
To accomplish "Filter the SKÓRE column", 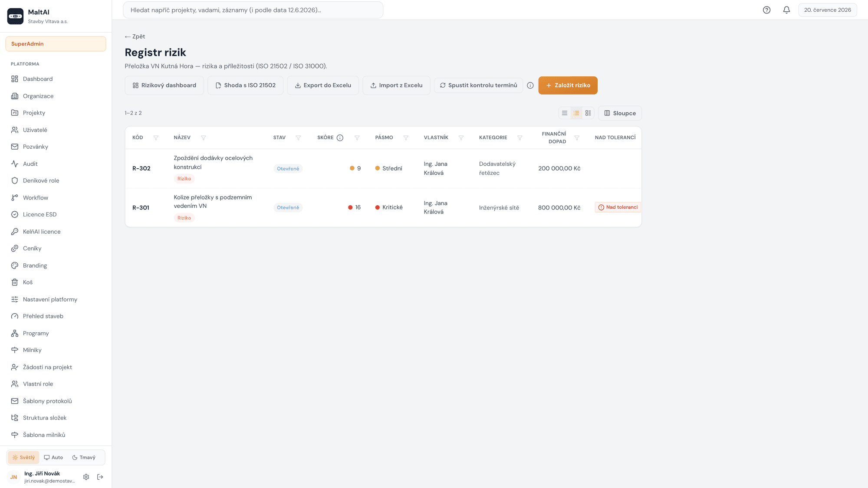I will 357,138.
